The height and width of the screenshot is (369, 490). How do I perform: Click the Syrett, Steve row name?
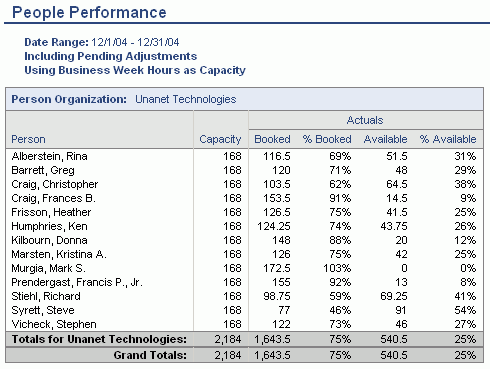click(43, 310)
